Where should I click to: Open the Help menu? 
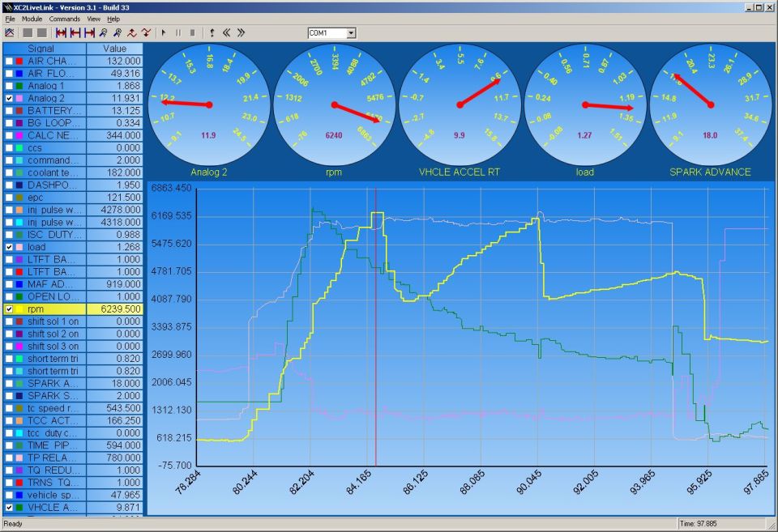[113, 19]
